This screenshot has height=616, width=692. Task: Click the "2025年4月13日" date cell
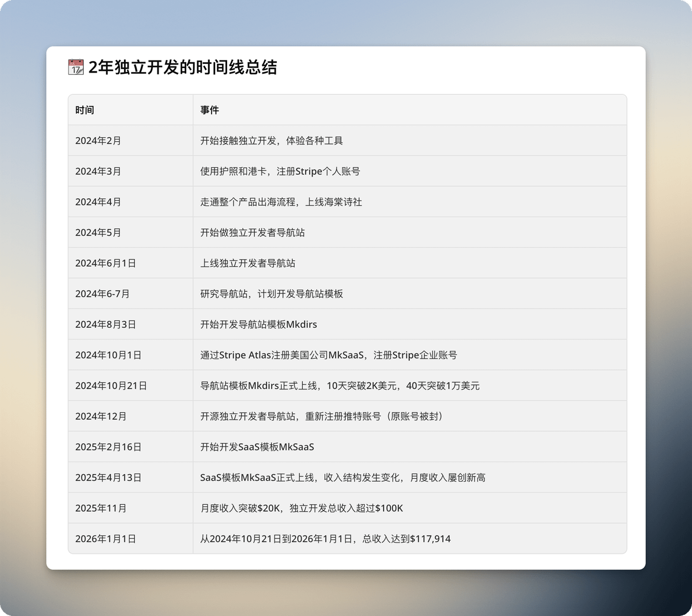(108, 477)
